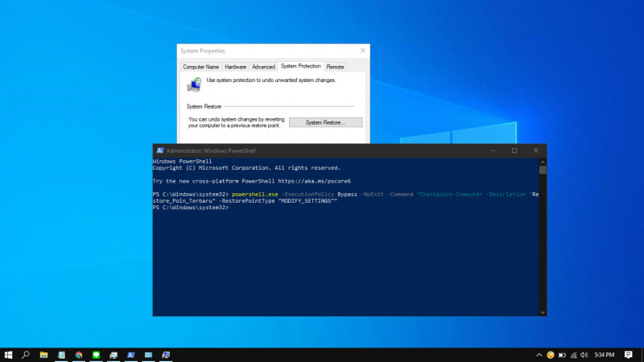Open the green LINE chat taskbar icon
Screen dimensions: 644x362
pyautogui.click(x=96, y=355)
